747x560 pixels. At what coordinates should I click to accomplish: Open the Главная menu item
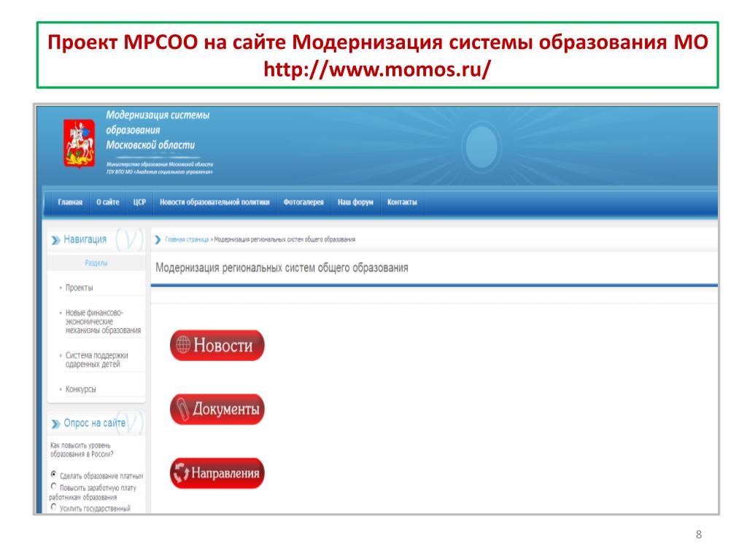(70, 203)
